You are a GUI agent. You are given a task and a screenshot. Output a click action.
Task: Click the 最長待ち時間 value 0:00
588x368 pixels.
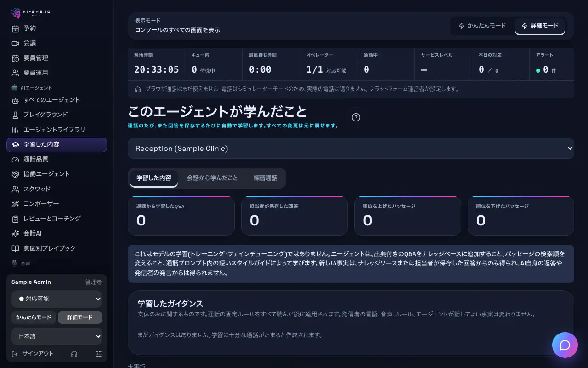pyautogui.click(x=260, y=70)
